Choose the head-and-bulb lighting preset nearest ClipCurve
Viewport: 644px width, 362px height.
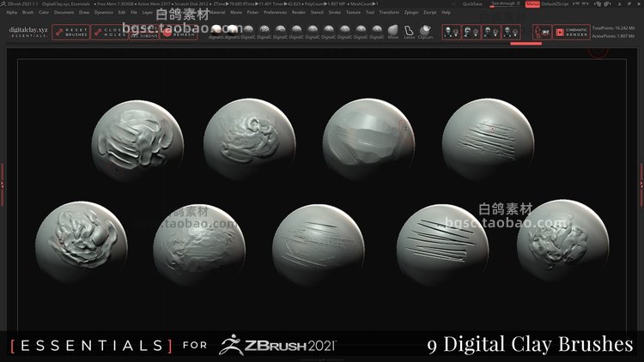pyautogui.click(x=452, y=32)
